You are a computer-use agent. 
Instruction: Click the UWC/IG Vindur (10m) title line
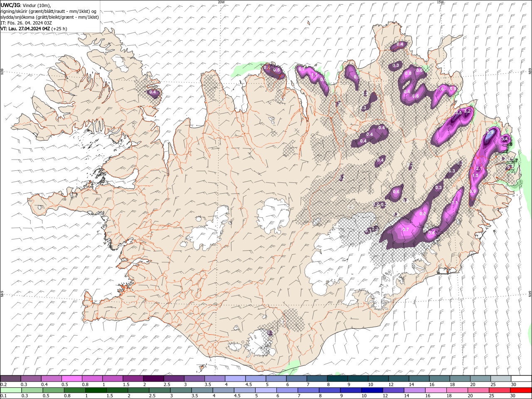[26, 5]
